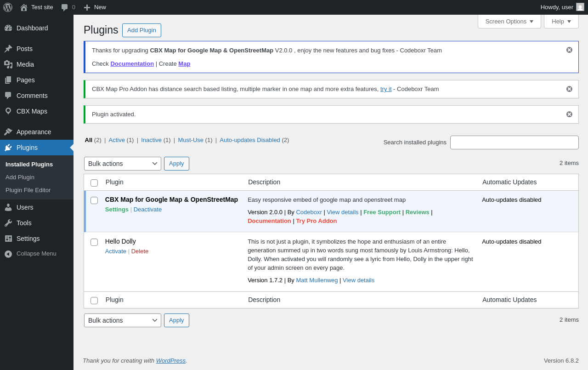This screenshot has width=588, height=370.
Task: Open the Free Support link
Action: click(382, 212)
